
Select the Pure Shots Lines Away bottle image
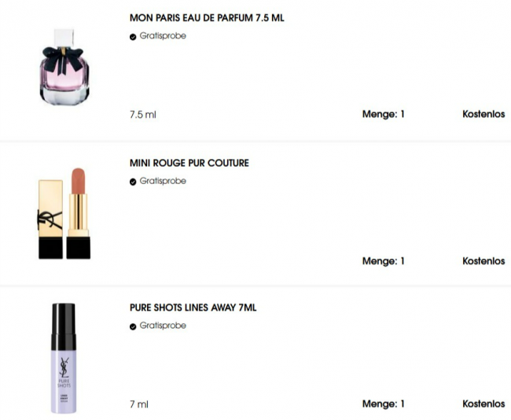click(64, 359)
